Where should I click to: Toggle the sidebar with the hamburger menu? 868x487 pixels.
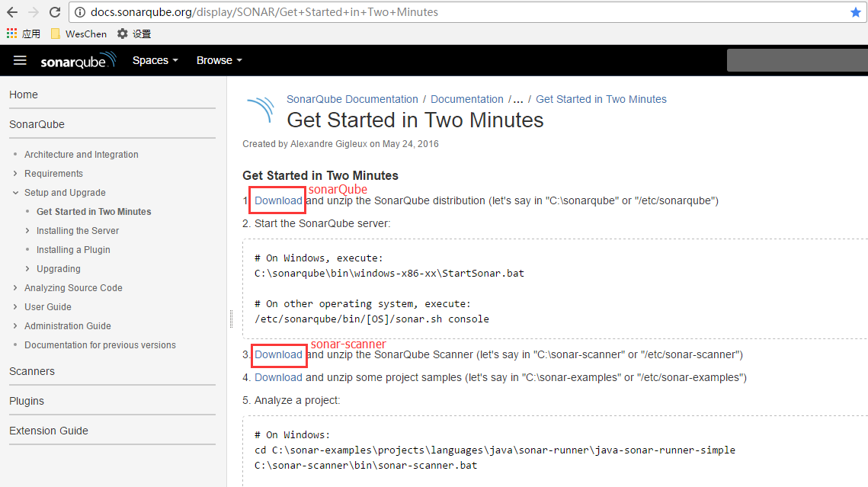coord(20,60)
